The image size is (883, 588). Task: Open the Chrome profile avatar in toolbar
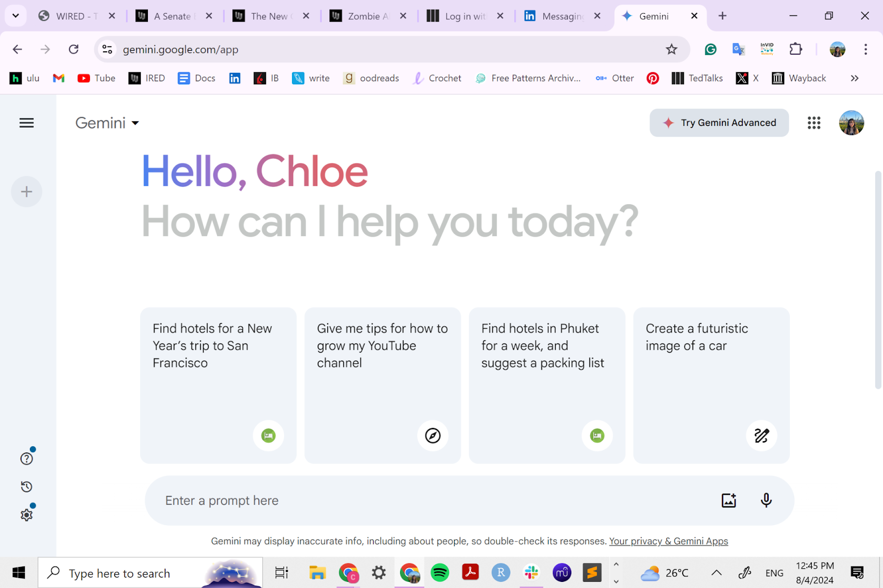pyautogui.click(x=837, y=49)
